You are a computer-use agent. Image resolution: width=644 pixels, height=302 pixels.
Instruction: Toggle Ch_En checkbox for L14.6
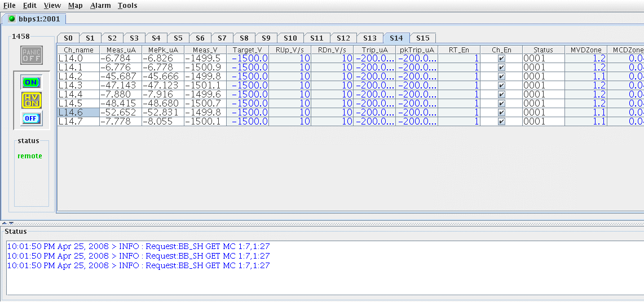pyautogui.click(x=501, y=113)
